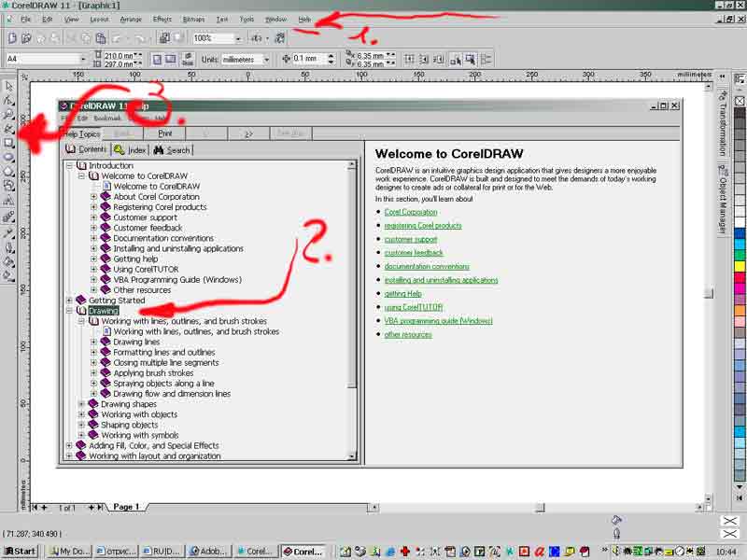747x560 pixels.
Task: Click the Open file icon
Action: click(27, 38)
